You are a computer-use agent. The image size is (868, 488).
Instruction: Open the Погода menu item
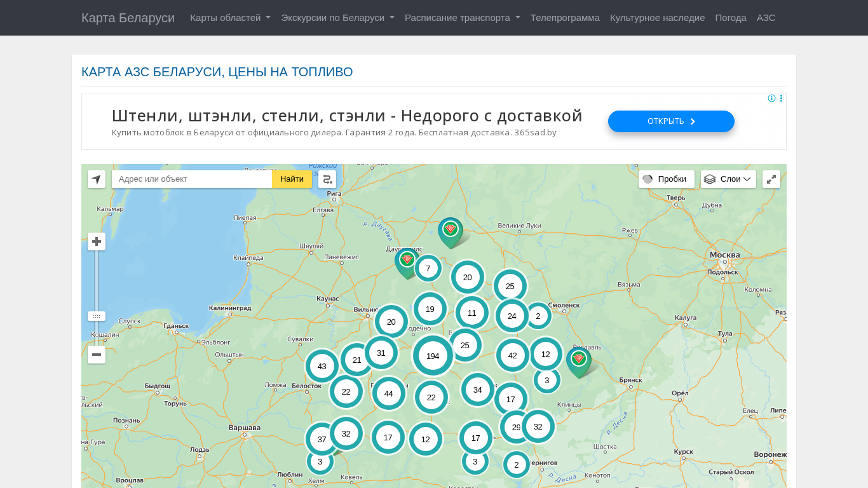[x=731, y=18]
